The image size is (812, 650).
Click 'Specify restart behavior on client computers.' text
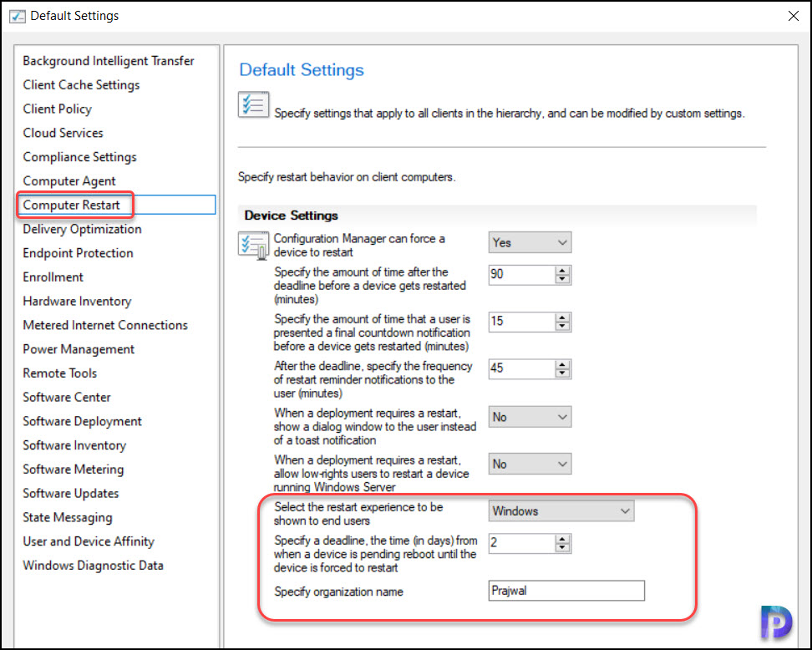[x=347, y=177]
